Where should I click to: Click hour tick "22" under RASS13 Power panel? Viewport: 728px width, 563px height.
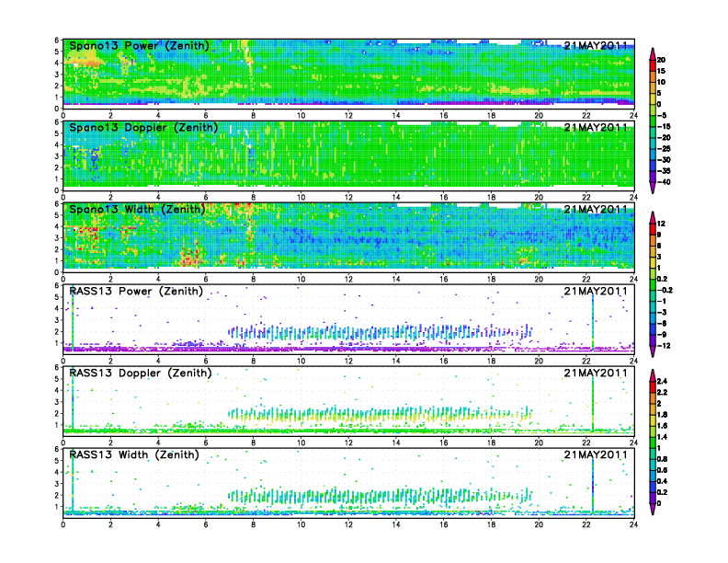pyautogui.click(x=586, y=361)
